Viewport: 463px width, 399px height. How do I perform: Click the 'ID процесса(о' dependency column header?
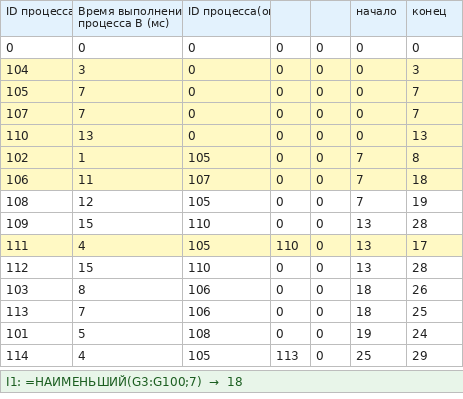tap(226, 18)
